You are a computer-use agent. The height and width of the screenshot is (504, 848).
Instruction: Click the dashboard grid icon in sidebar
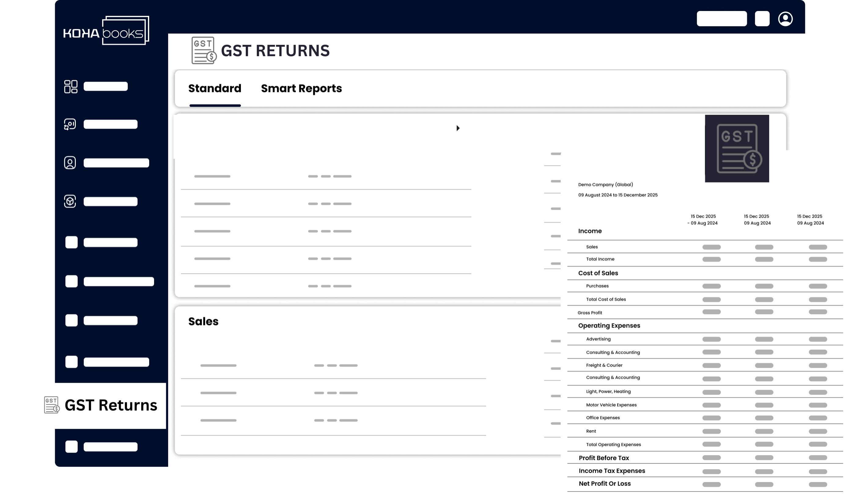point(71,87)
